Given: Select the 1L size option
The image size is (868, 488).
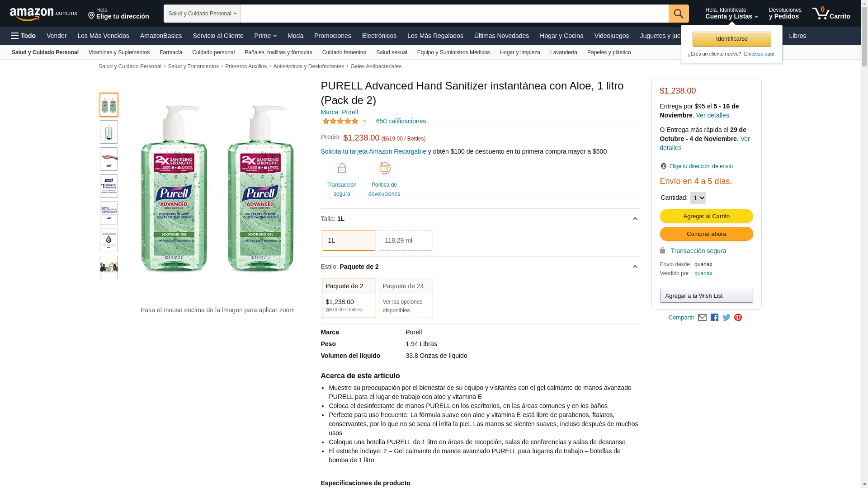Looking at the screenshot, I should 349,240.
